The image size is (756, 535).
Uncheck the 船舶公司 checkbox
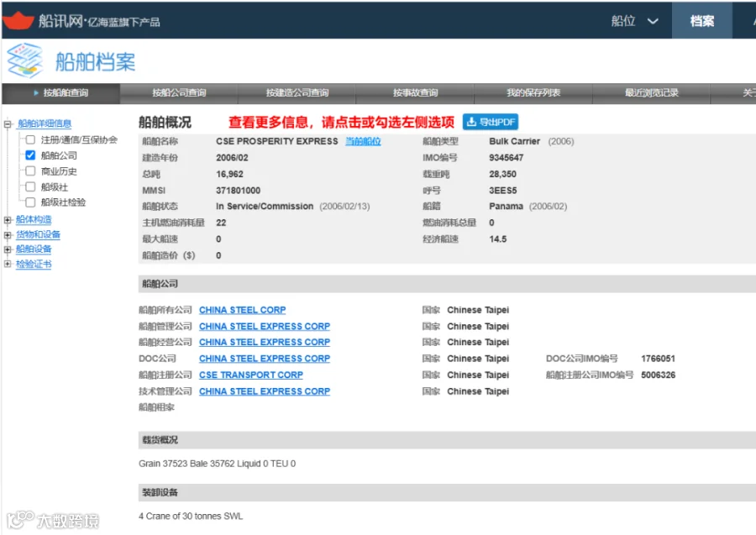click(30, 155)
